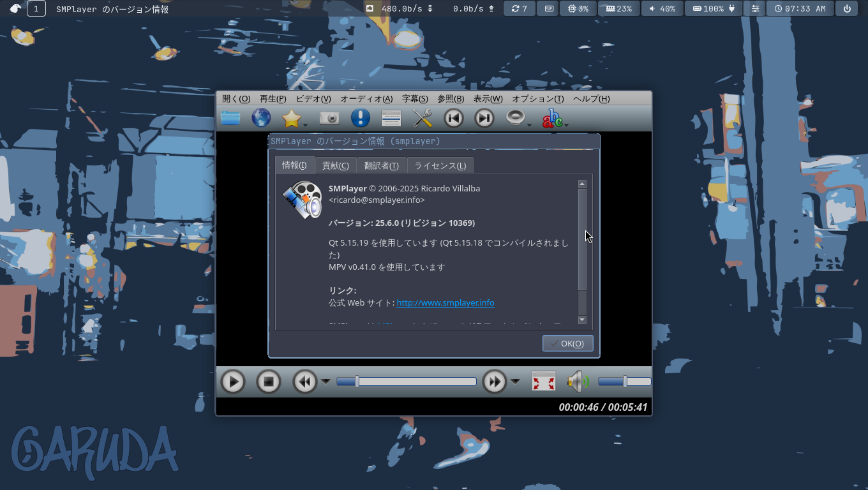The width and height of the screenshot is (868, 490).
Task: Click the favorites star icon
Action: tap(292, 118)
